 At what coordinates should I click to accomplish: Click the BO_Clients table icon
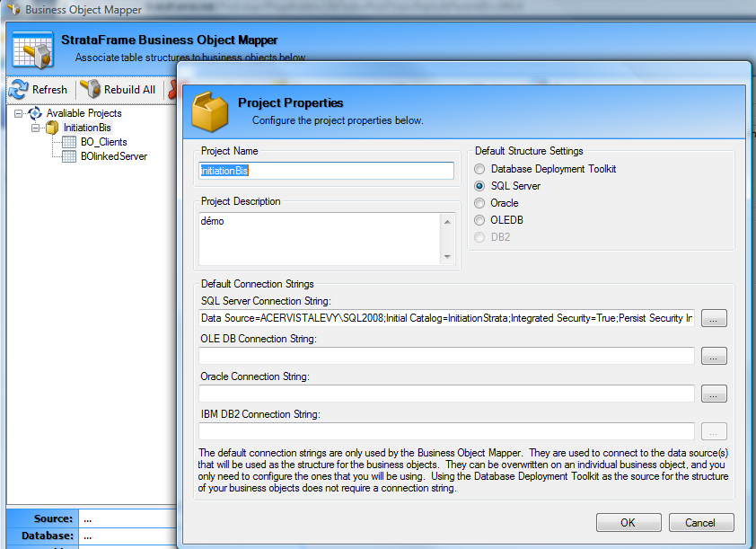click(x=69, y=142)
